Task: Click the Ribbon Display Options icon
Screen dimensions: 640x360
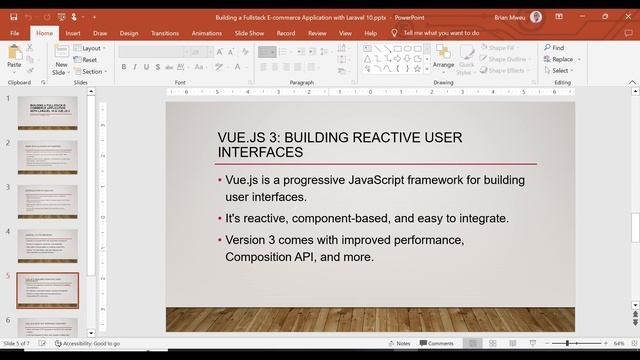Action: (559, 17)
